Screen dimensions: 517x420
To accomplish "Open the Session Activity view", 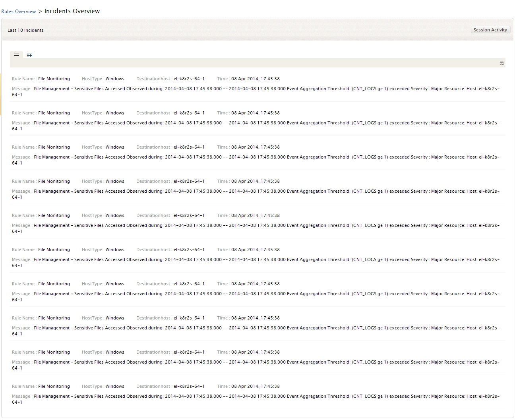I will pos(490,30).
